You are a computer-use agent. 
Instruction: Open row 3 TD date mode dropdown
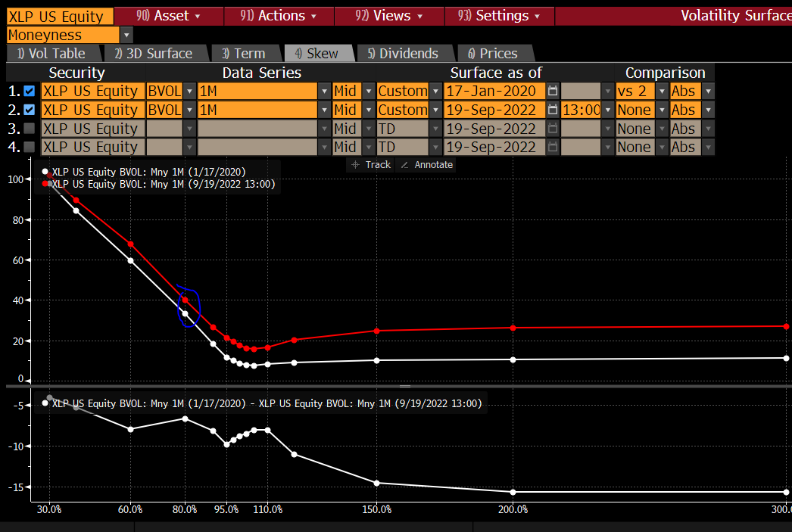coord(435,129)
